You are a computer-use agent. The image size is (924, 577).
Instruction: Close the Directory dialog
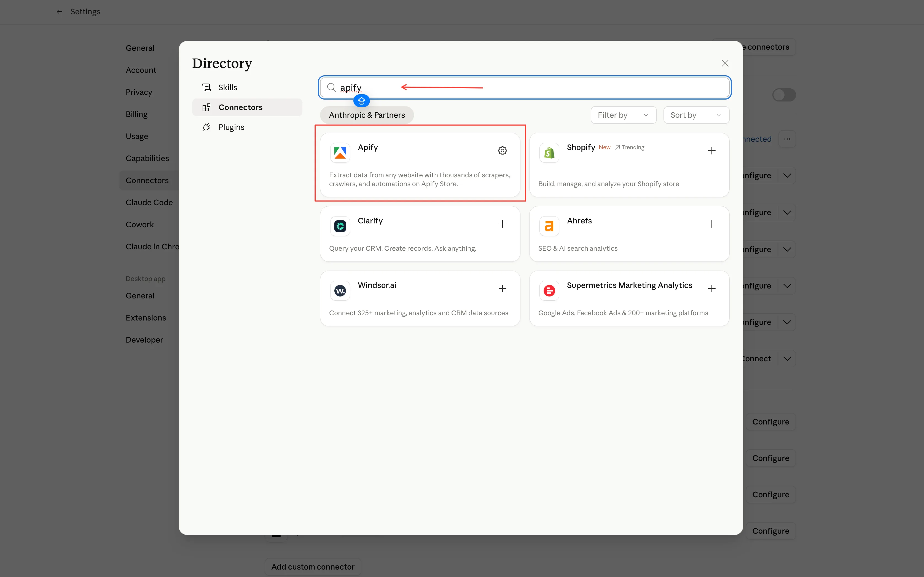[725, 63]
